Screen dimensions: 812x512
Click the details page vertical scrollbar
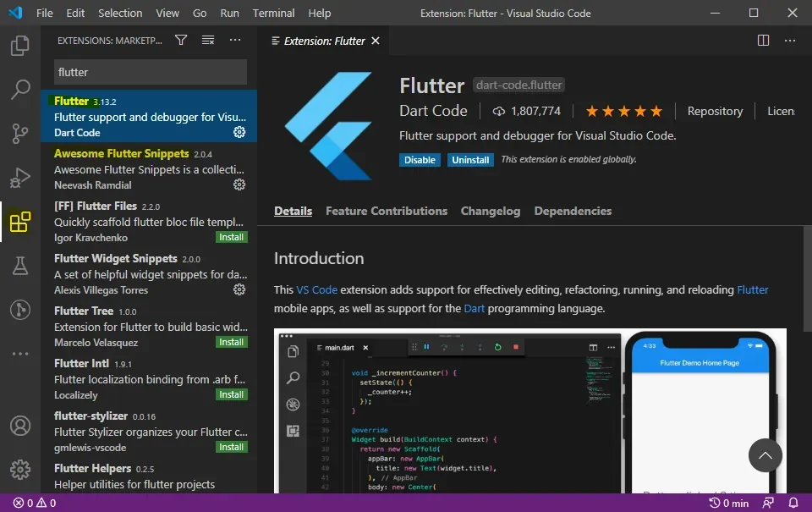[807, 278]
